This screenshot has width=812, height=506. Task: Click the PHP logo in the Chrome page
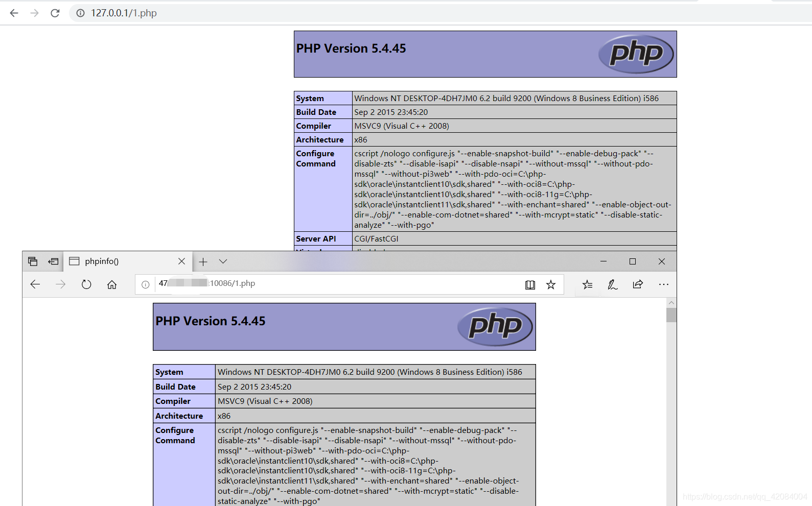click(636, 54)
